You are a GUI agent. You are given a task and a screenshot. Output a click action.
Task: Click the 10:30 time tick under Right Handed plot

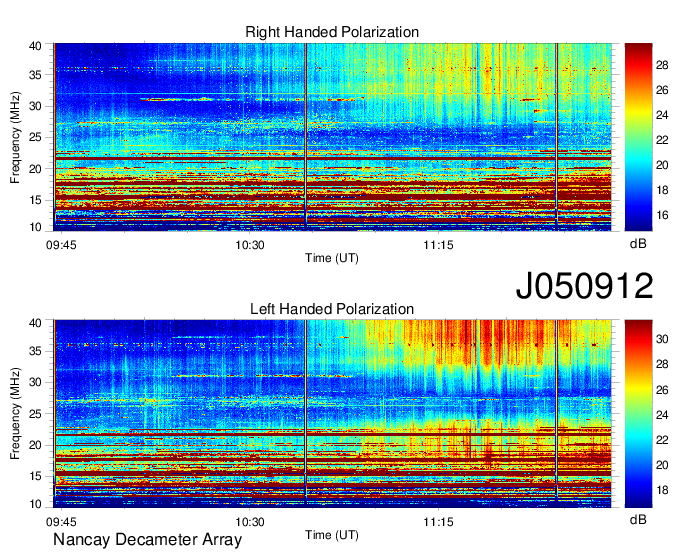[250, 245]
